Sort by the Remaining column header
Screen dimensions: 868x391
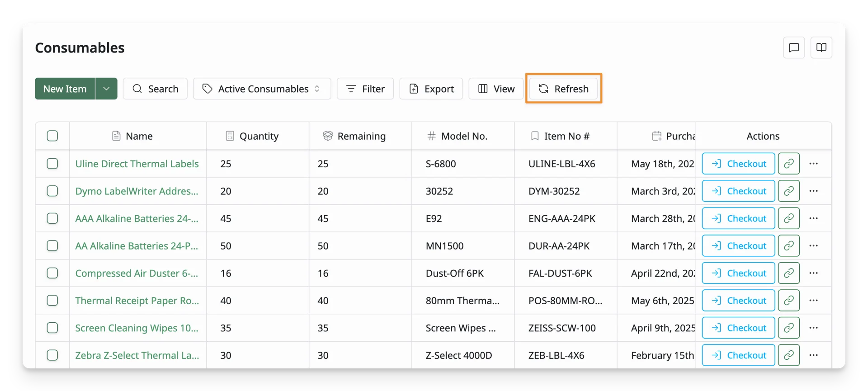[360, 136]
